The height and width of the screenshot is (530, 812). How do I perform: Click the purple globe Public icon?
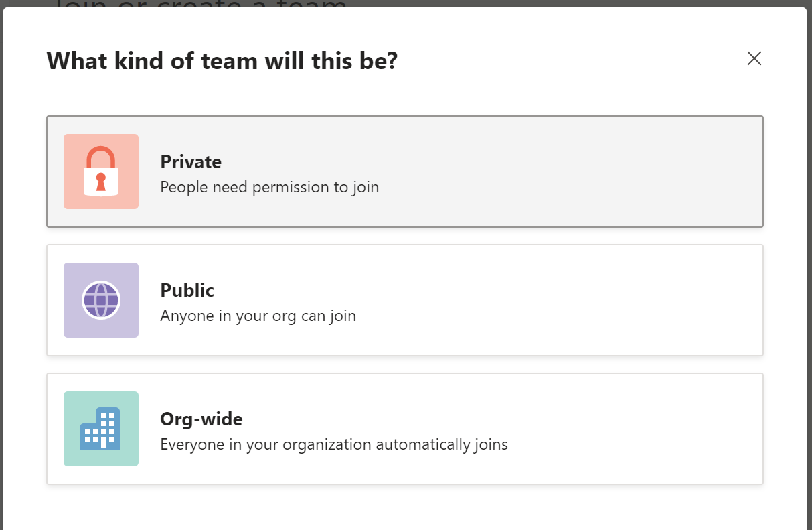click(x=101, y=300)
